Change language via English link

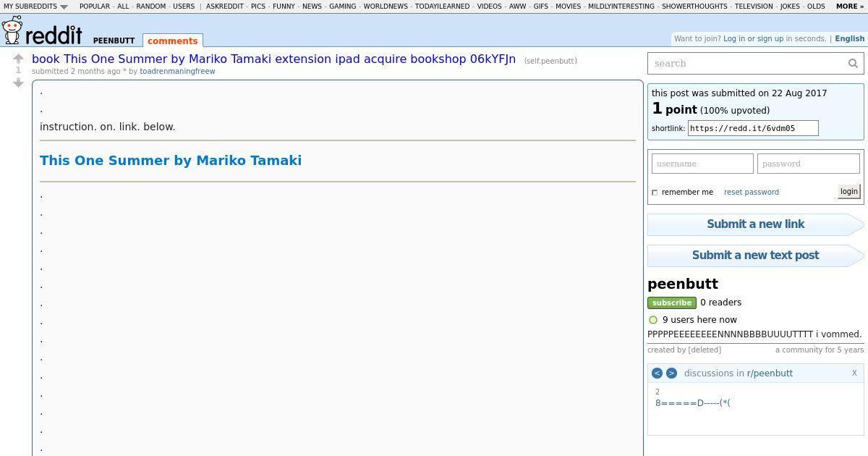[x=850, y=38]
